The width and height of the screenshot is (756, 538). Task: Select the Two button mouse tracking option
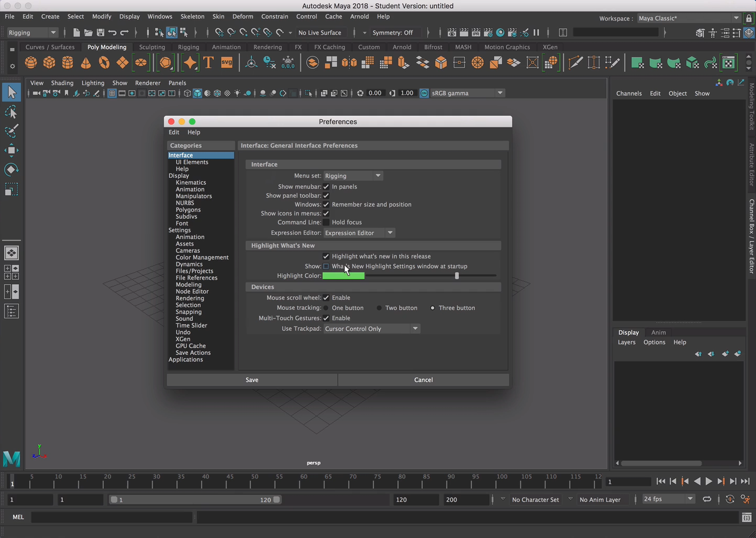379,308
